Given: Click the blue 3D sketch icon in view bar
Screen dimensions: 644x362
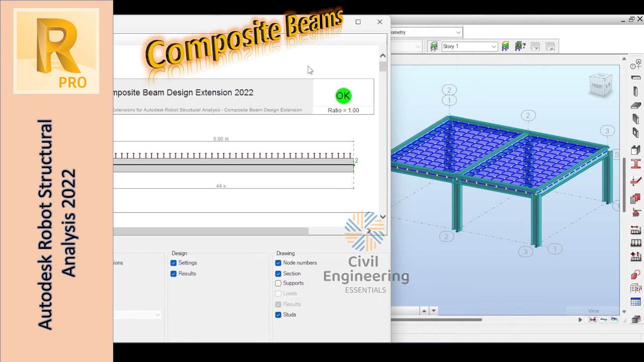Looking at the screenshot, I should tap(615, 320).
